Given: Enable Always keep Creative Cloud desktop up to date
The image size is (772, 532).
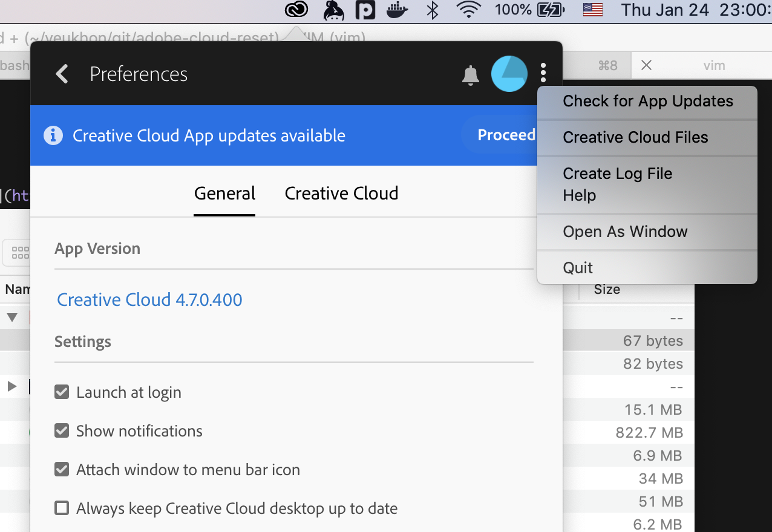Looking at the screenshot, I should click(62, 508).
